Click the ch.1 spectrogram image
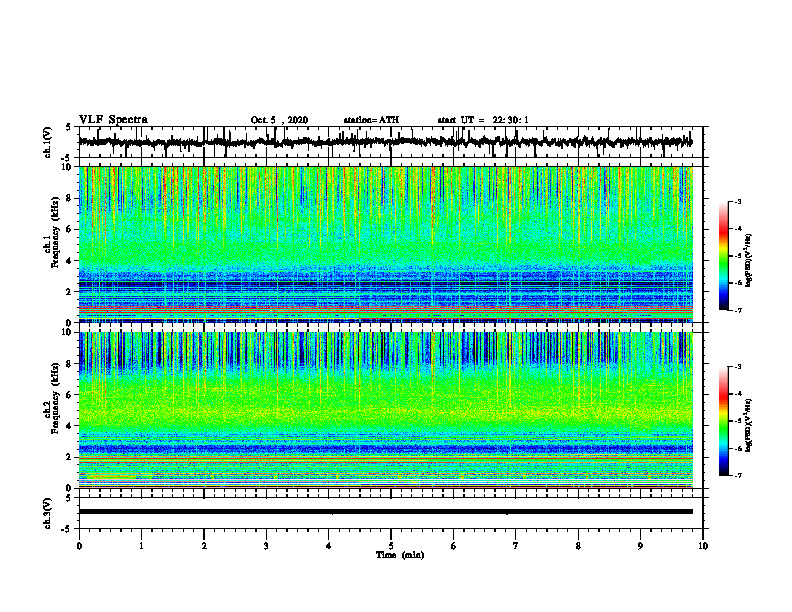Viewport: 792px width, 612px height. [385, 244]
